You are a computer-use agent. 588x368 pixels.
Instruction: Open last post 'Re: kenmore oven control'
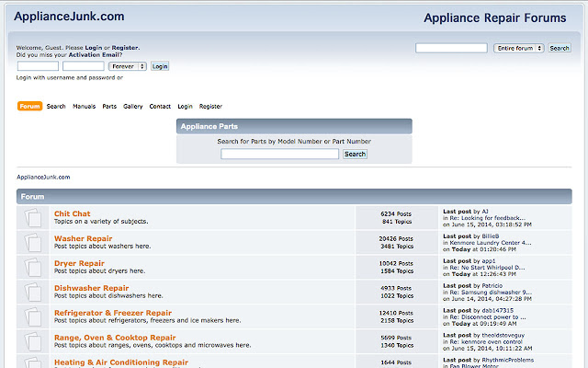[x=486, y=342]
